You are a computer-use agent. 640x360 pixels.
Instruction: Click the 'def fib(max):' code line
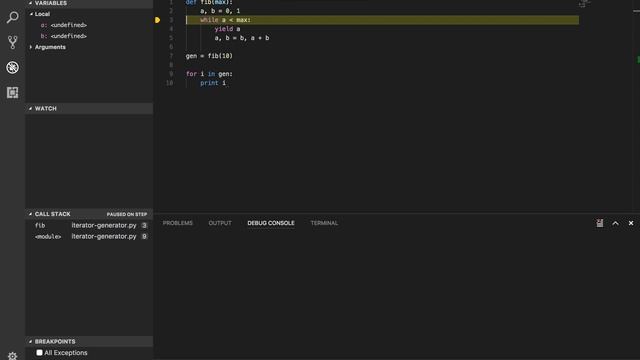pos(209,2)
